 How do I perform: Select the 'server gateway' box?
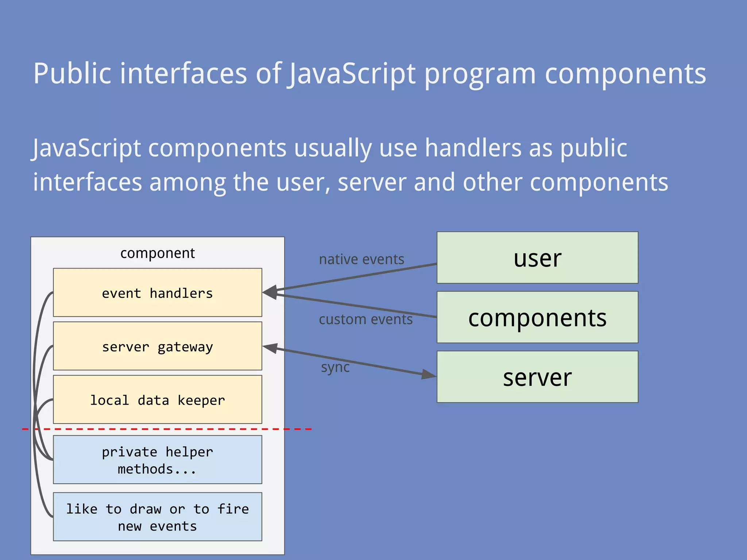click(x=157, y=346)
